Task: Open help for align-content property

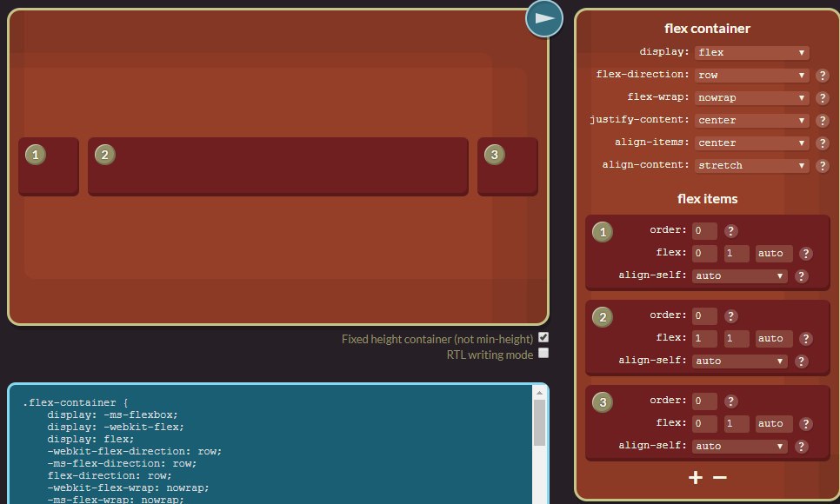Action: coord(823,165)
